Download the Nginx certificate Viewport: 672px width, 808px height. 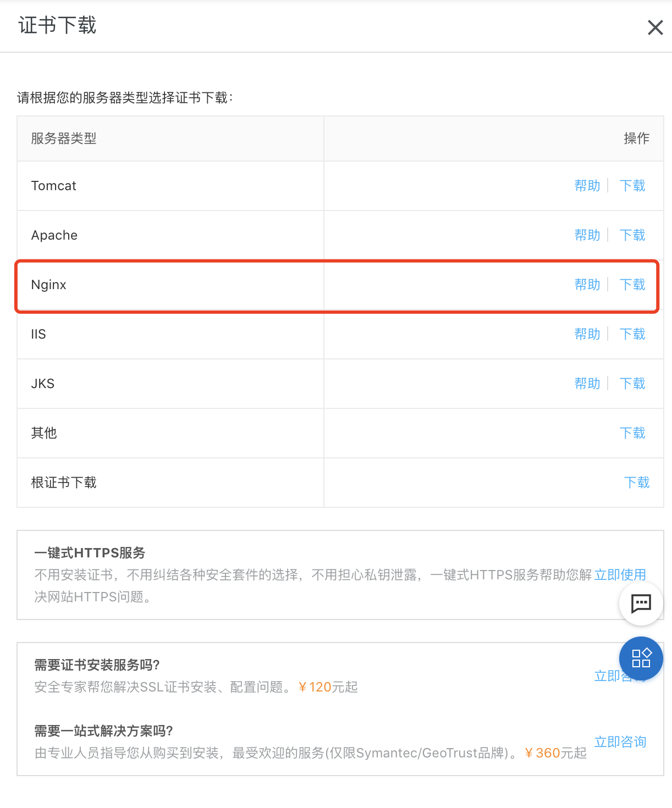632,285
